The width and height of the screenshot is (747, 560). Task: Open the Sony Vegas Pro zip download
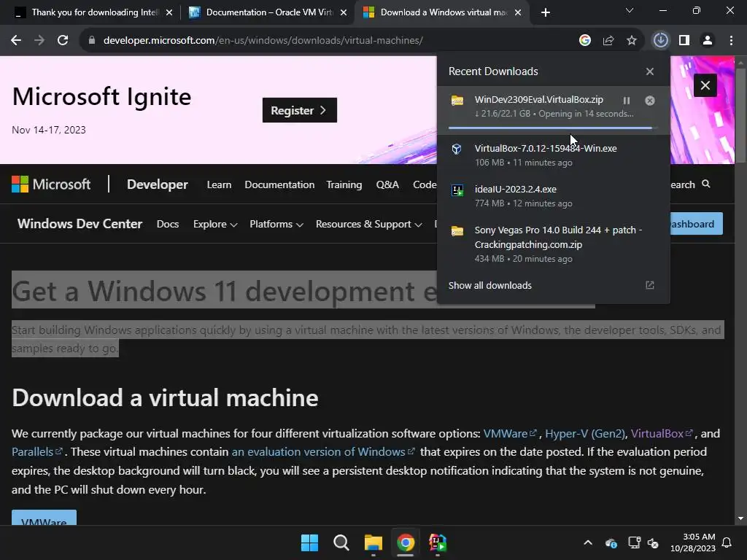pyautogui.click(x=553, y=244)
